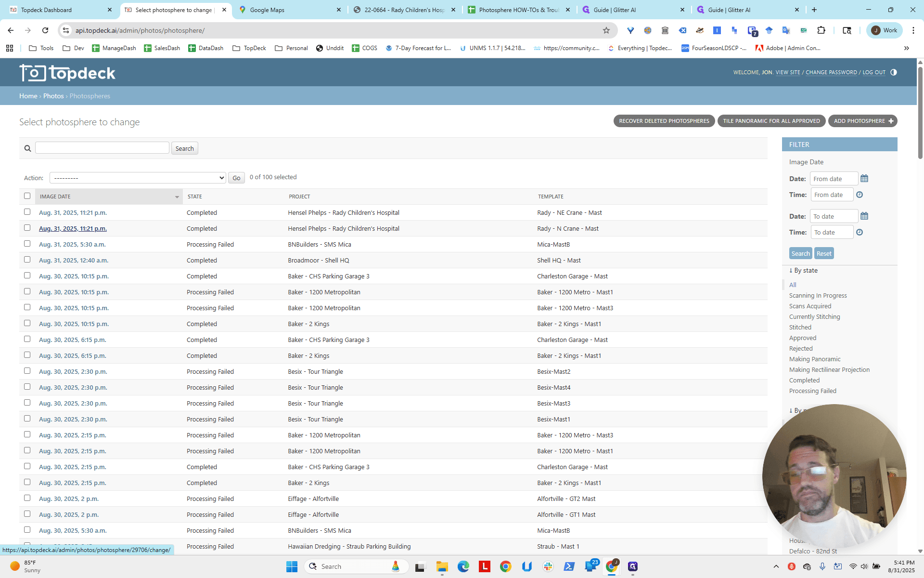
Task: Open Microsoft Edge from taskbar
Action: pos(463,566)
